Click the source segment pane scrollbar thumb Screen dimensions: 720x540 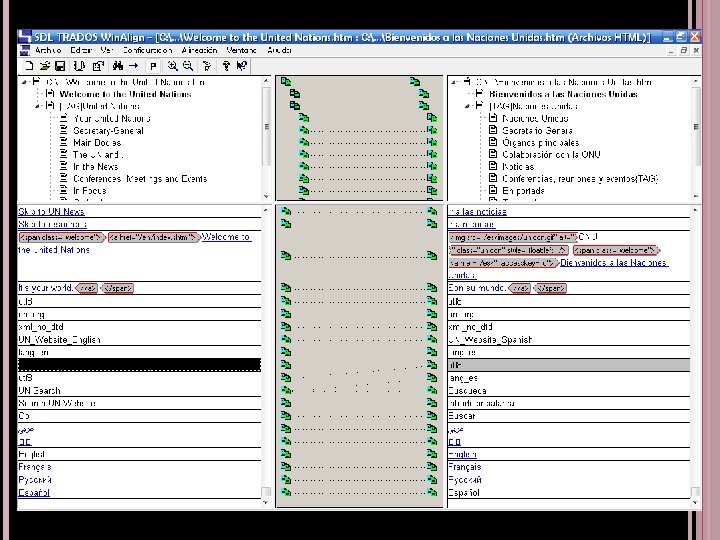click(266, 492)
